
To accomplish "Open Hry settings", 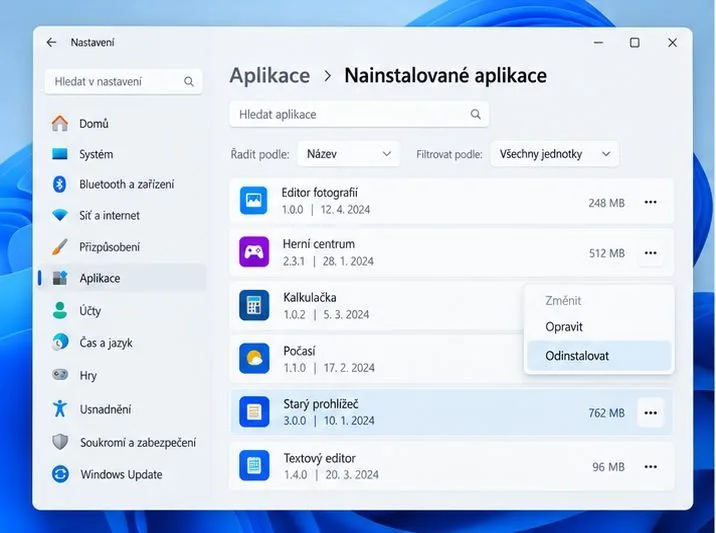I will coord(122,375).
